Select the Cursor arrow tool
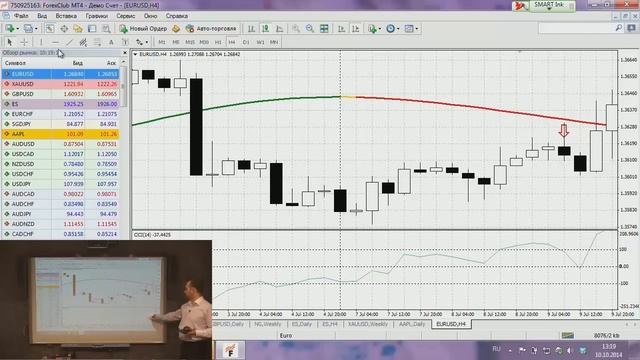 (9, 42)
